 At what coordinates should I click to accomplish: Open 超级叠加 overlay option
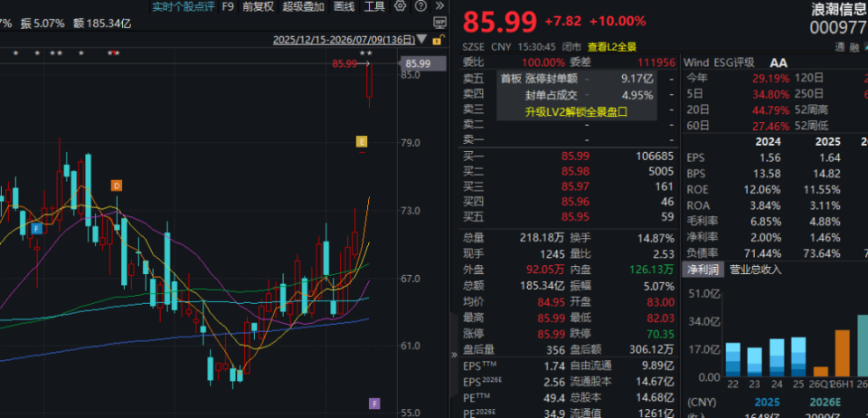point(303,6)
